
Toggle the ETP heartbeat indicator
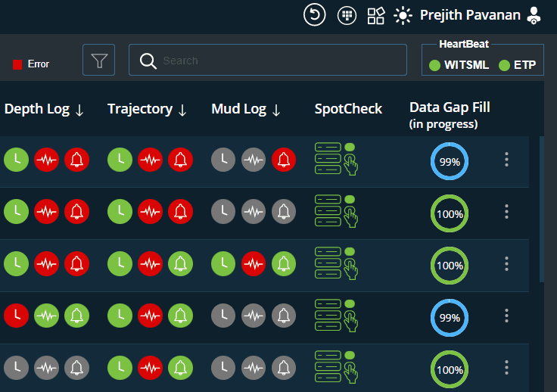click(x=518, y=65)
